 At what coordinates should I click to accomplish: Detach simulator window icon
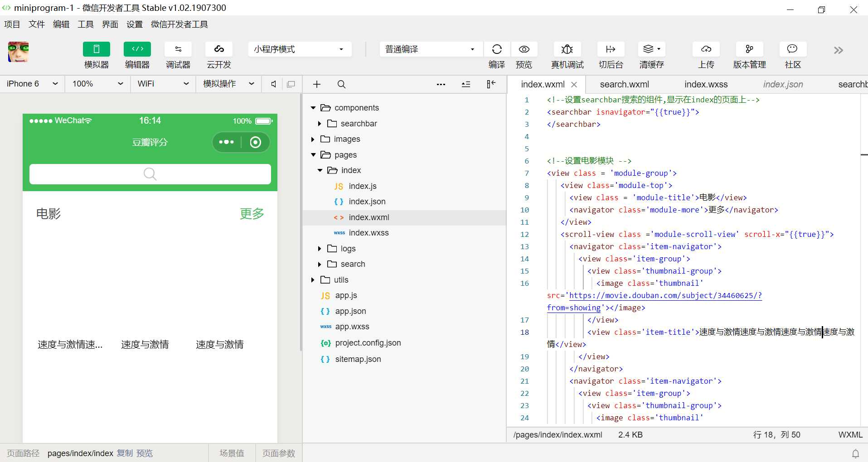click(291, 84)
